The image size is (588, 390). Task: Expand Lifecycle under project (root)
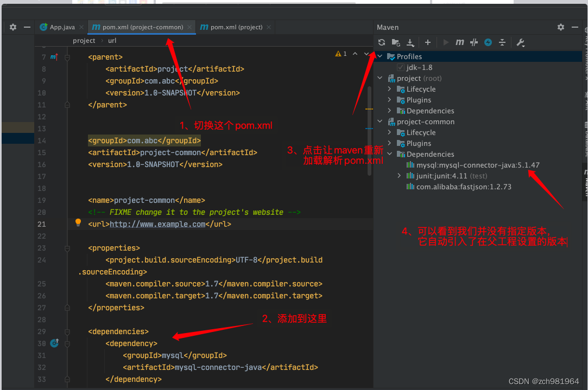click(x=389, y=89)
